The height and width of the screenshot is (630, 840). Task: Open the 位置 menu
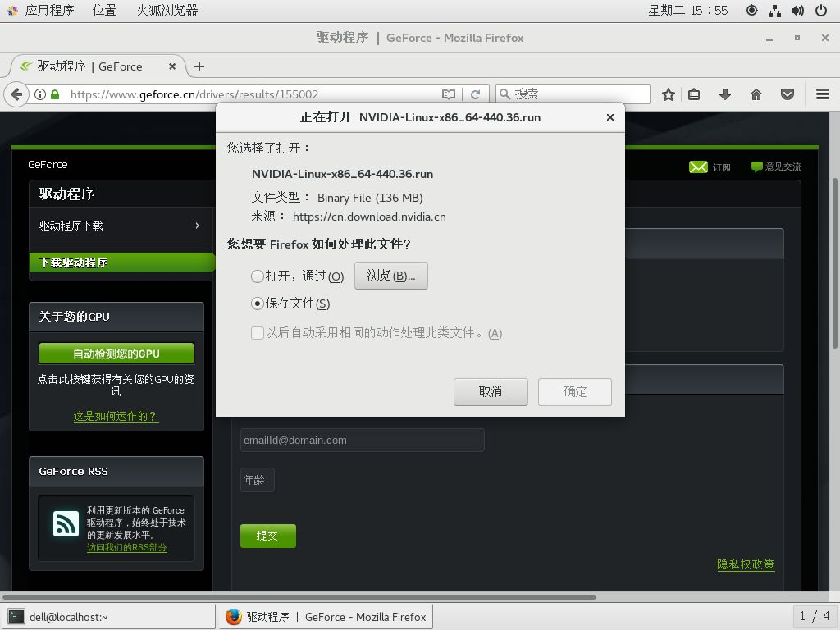104,10
